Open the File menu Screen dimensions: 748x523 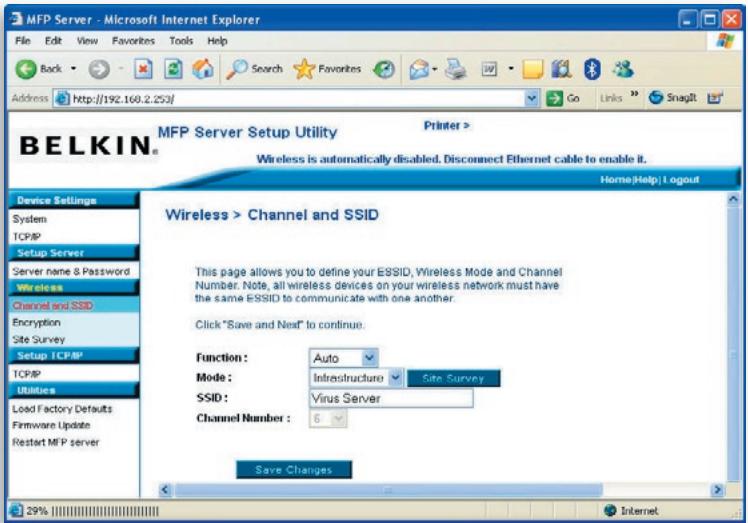click(22, 41)
